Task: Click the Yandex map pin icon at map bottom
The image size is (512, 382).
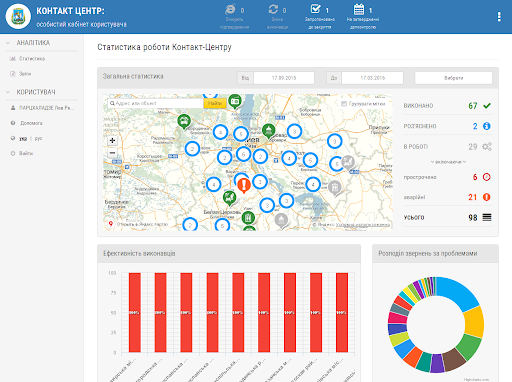Action: [x=111, y=224]
